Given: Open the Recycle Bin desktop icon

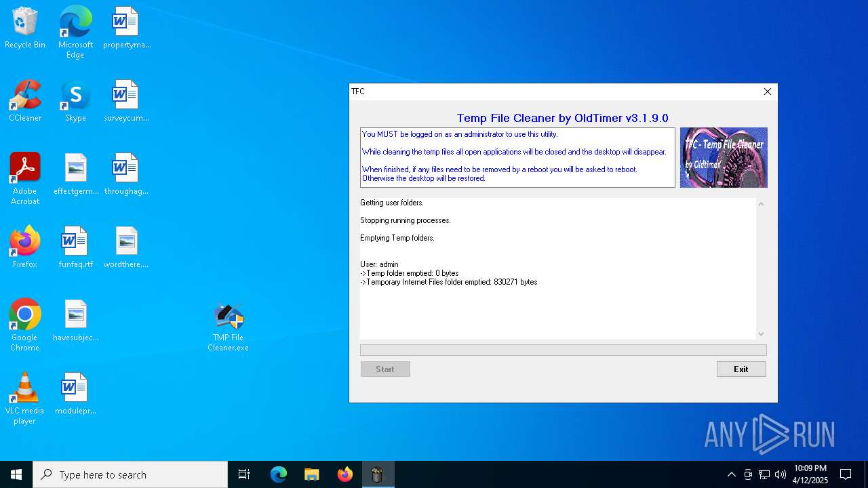Looking at the screenshot, I should pos(25,28).
